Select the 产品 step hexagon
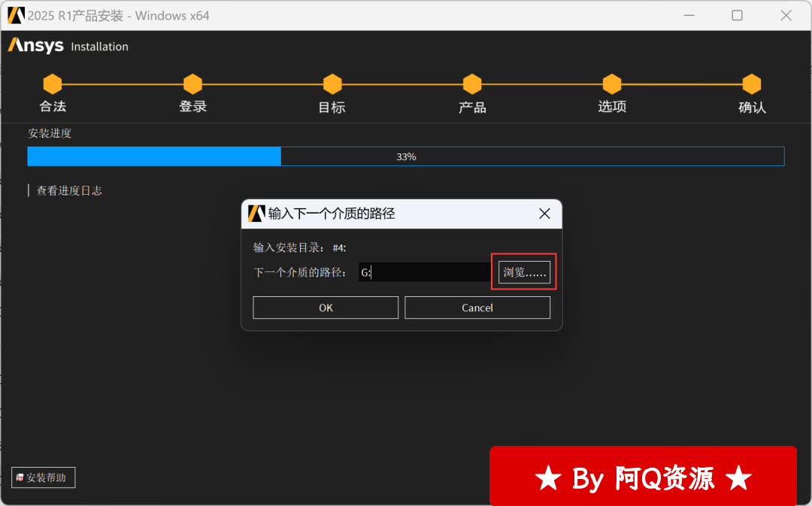 tap(472, 84)
